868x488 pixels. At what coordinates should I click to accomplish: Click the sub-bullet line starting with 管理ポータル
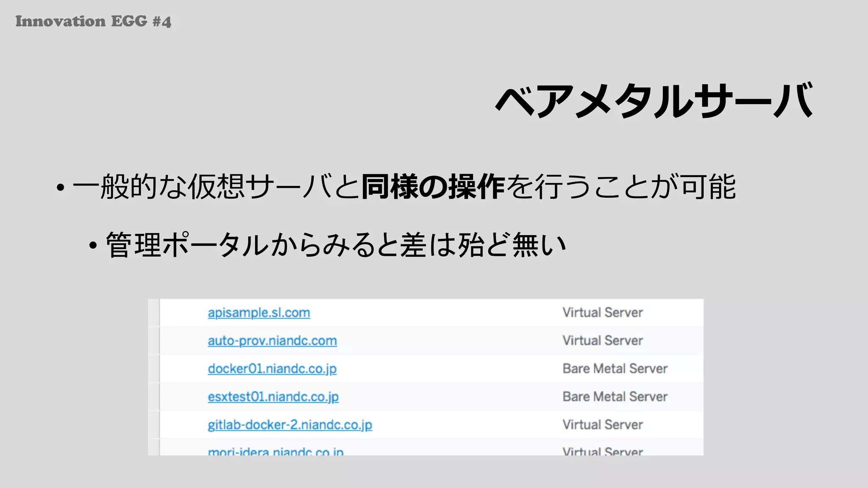coord(336,245)
